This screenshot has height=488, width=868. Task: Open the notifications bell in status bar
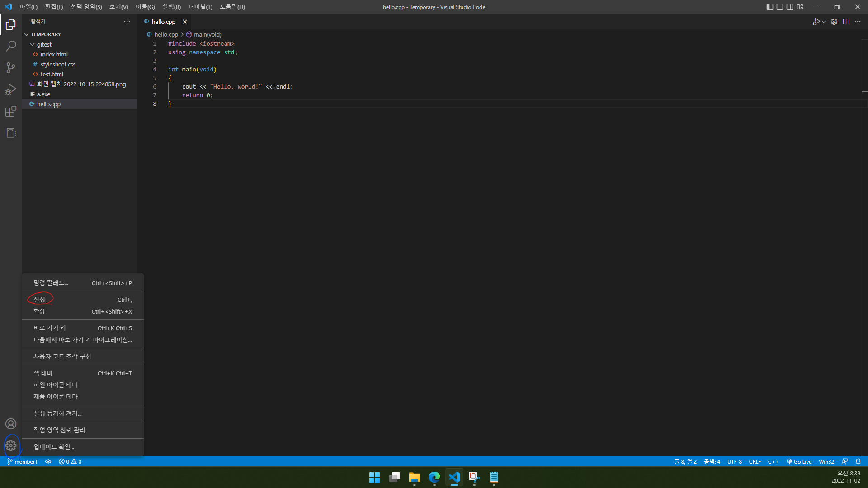pyautogui.click(x=858, y=461)
